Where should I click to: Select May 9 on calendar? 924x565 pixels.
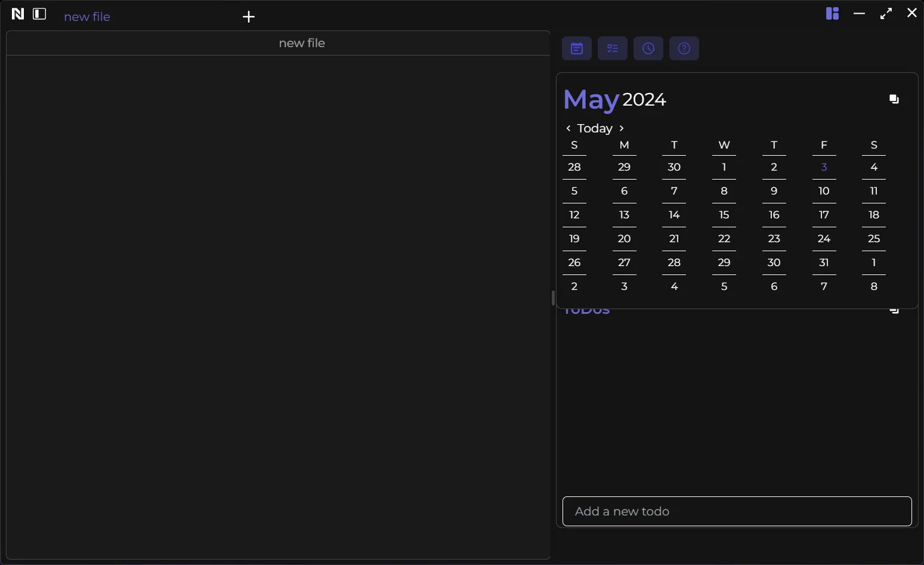774,191
